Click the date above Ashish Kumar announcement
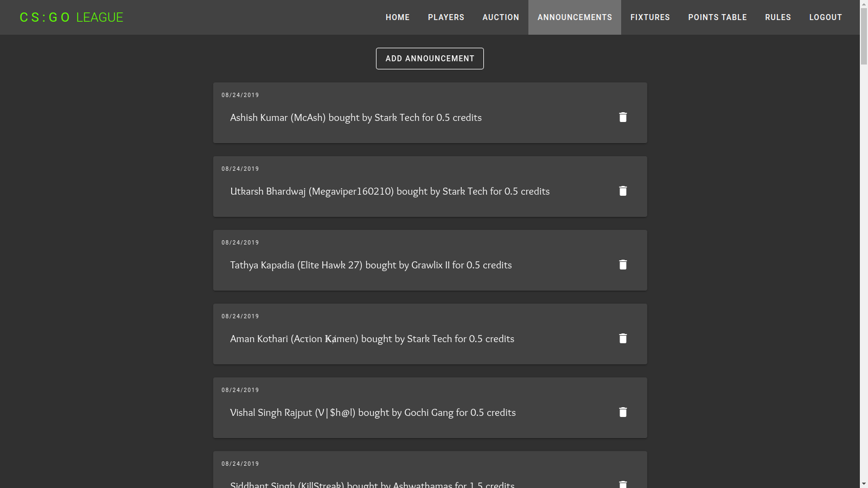Viewport: 868px width, 488px height. coord(240,95)
